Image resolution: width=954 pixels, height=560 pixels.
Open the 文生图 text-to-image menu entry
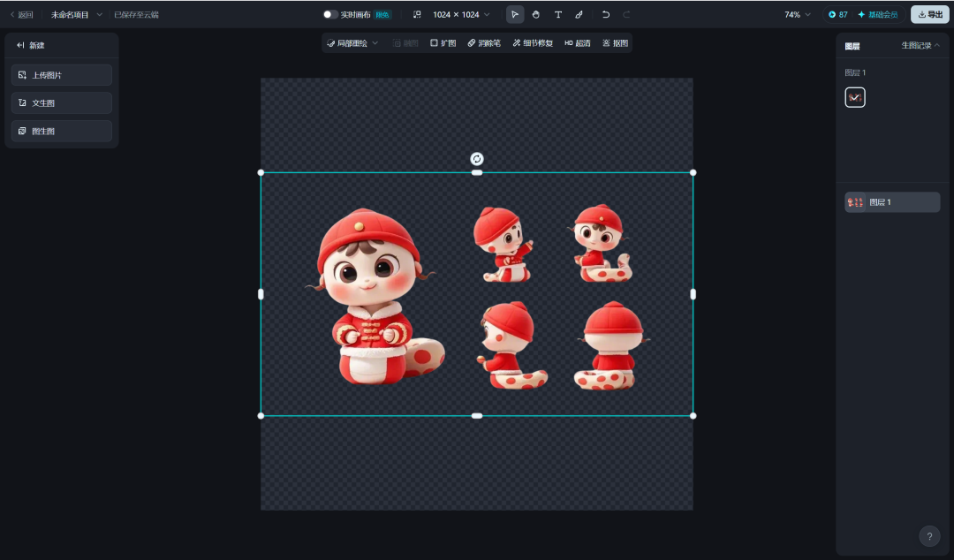pyautogui.click(x=60, y=103)
